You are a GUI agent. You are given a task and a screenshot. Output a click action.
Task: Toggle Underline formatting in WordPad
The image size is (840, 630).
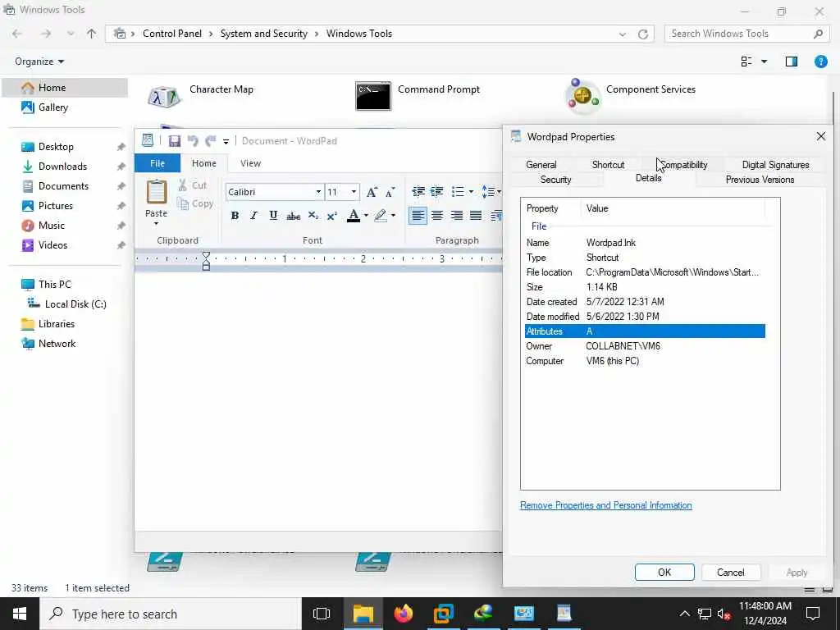(x=273, y=216)
